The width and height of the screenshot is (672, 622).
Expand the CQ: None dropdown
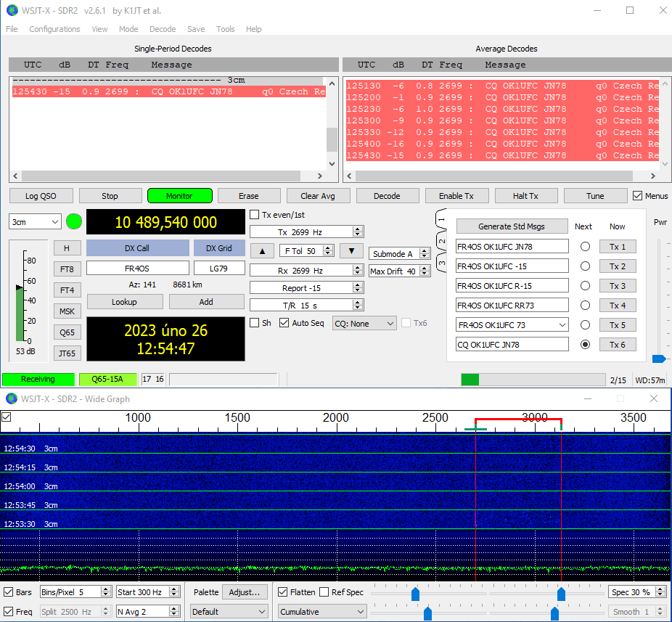coord(364,324)
